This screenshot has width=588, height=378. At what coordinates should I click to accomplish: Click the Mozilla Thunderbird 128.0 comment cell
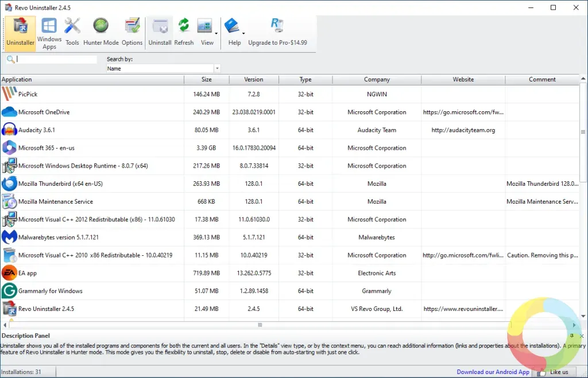pyautogui.click(x=542, y=184)
